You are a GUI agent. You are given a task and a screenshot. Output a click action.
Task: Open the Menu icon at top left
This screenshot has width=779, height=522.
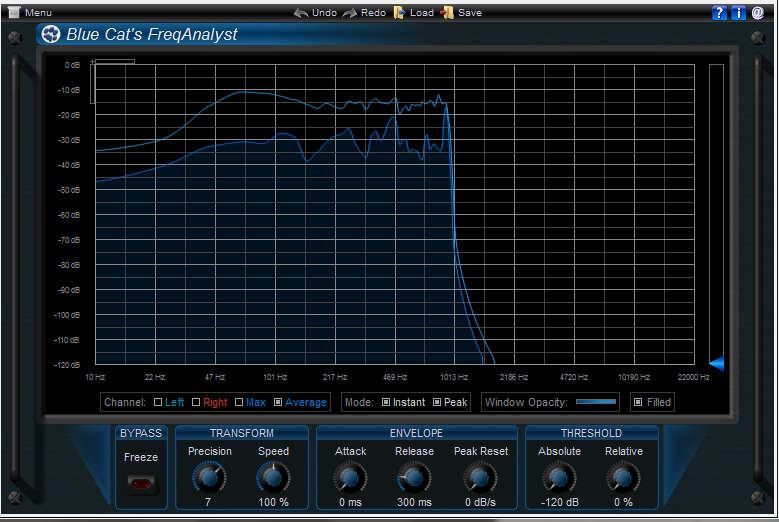coord(14,12)
